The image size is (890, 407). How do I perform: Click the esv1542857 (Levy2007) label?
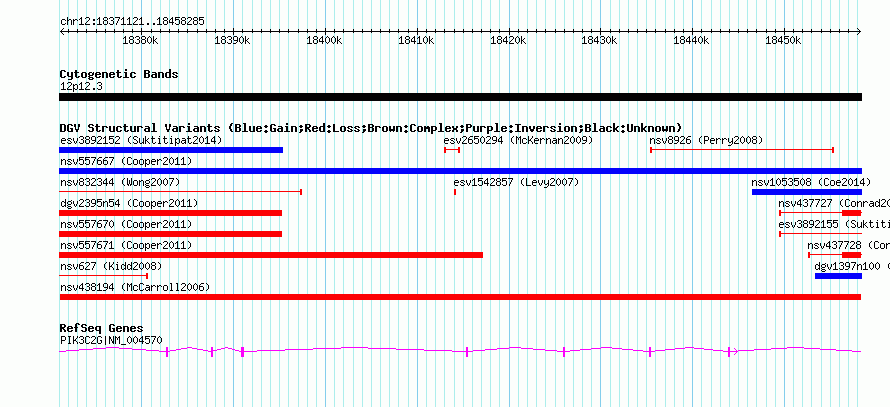point(516,182)
